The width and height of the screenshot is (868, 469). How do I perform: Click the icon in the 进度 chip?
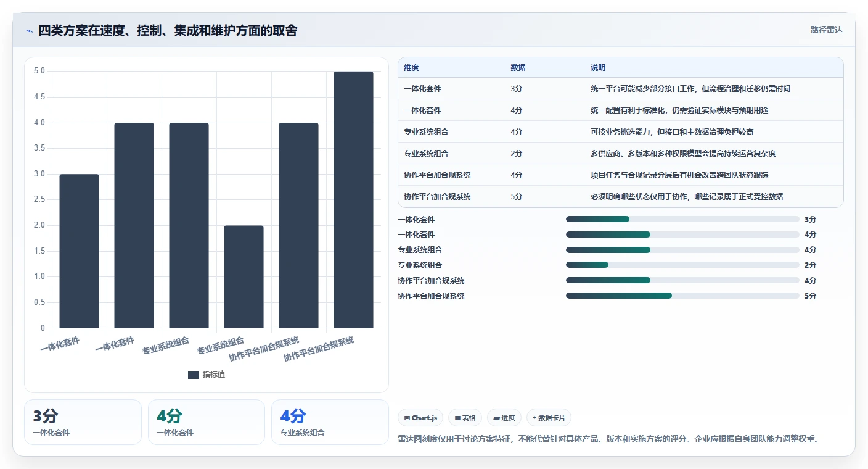coord(496,418)
